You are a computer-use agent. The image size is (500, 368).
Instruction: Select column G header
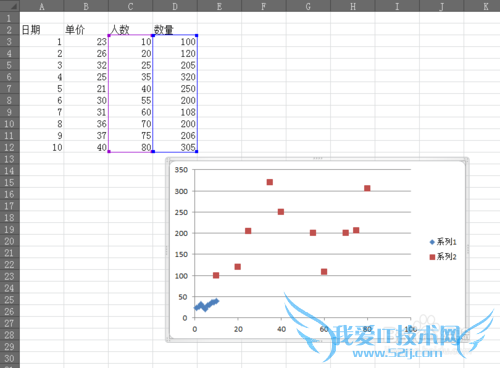click(x=308, y=6)
